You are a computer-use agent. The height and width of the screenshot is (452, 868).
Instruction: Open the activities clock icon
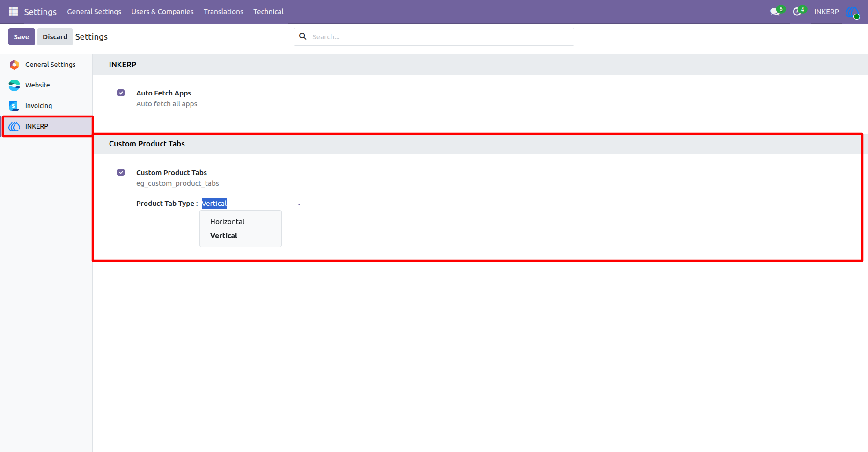[797, 12]
